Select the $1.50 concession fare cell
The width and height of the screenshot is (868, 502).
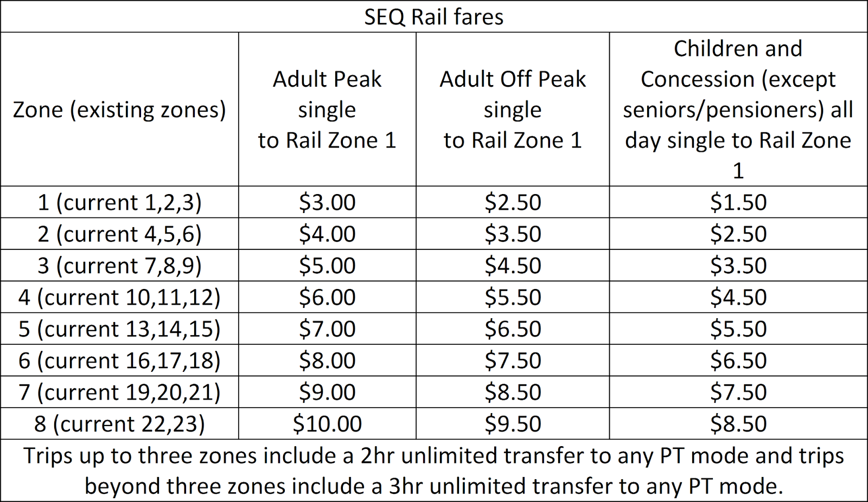pos(738,202)
